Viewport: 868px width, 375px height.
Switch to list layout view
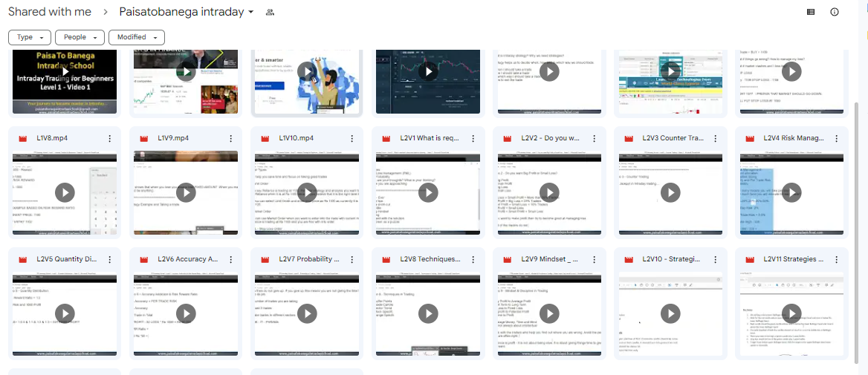click(810, 13)
